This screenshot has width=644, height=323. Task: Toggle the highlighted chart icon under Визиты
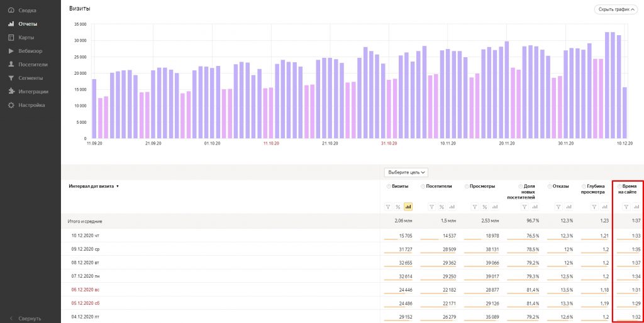click(408, 207)
